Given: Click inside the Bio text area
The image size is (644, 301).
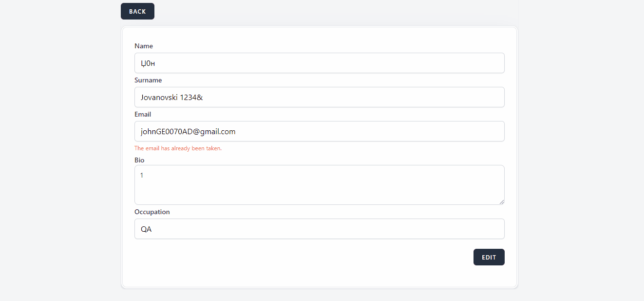Looking at the screenshot, I should point(319,185).
